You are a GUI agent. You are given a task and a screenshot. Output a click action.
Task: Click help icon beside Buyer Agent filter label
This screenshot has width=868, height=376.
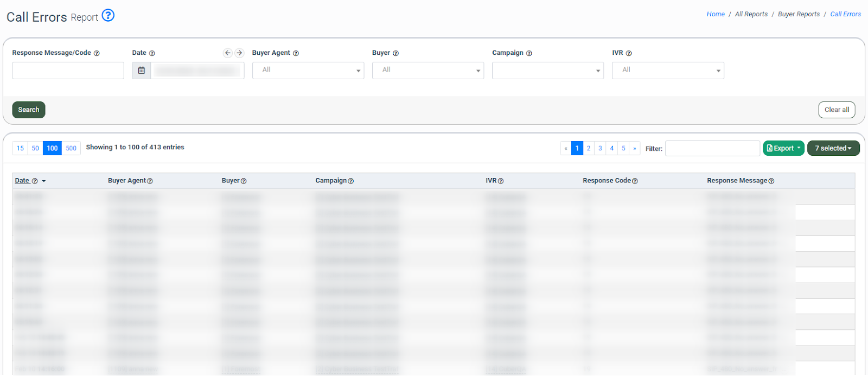(296, 53)
